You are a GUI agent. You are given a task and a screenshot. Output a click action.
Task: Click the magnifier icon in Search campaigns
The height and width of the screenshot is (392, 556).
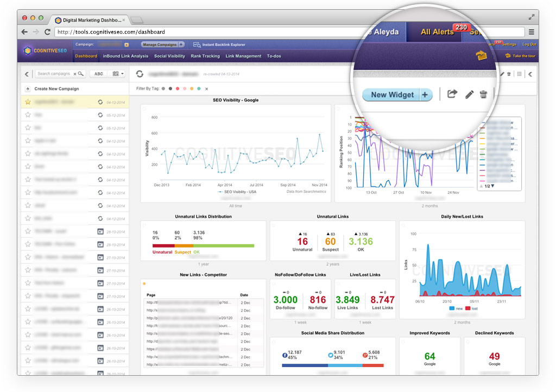81,74
